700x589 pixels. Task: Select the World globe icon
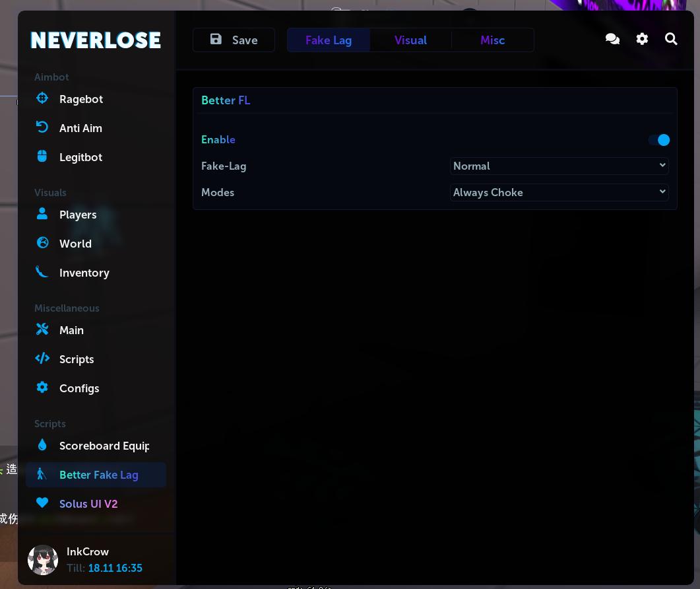(x=42, y=242)
